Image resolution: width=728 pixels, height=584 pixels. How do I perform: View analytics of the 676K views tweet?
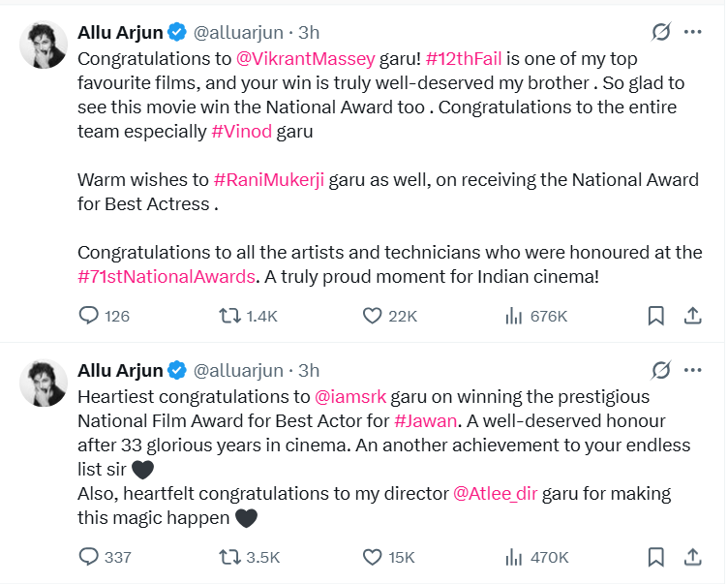point(514,316)
